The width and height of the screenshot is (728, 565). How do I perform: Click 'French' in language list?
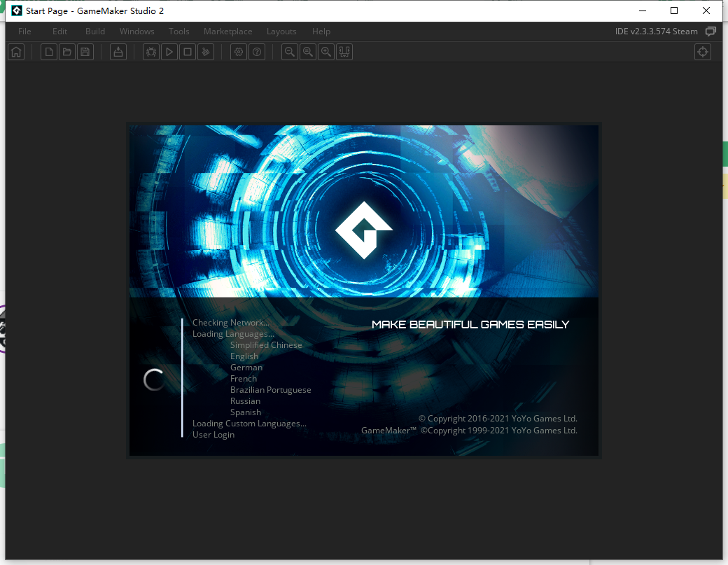[x=244, y=378]
